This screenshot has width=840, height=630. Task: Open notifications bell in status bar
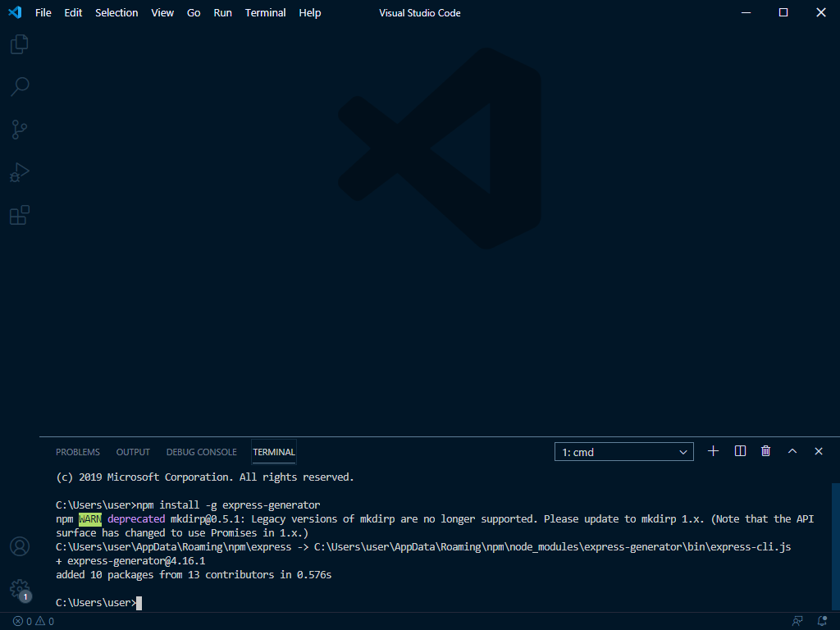822,622
